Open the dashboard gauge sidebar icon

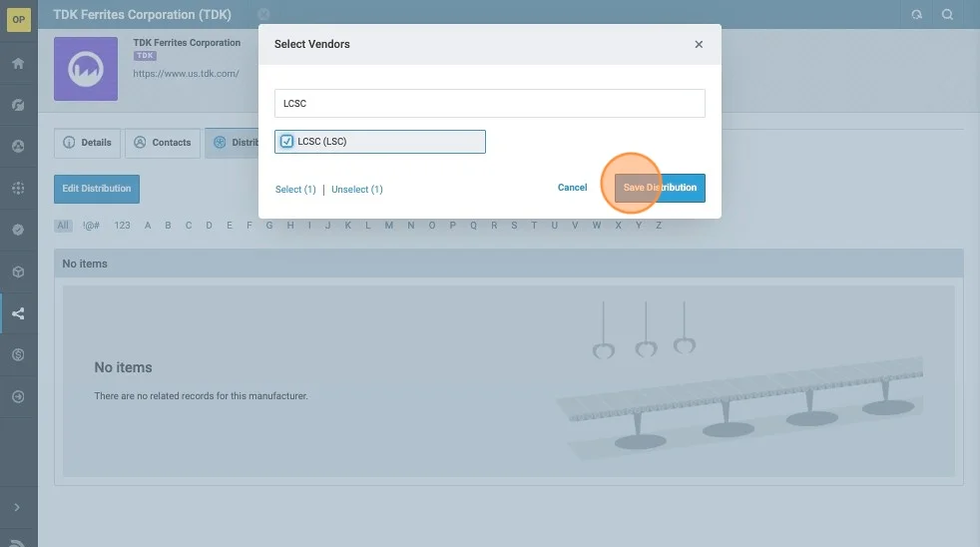(18, 105)
